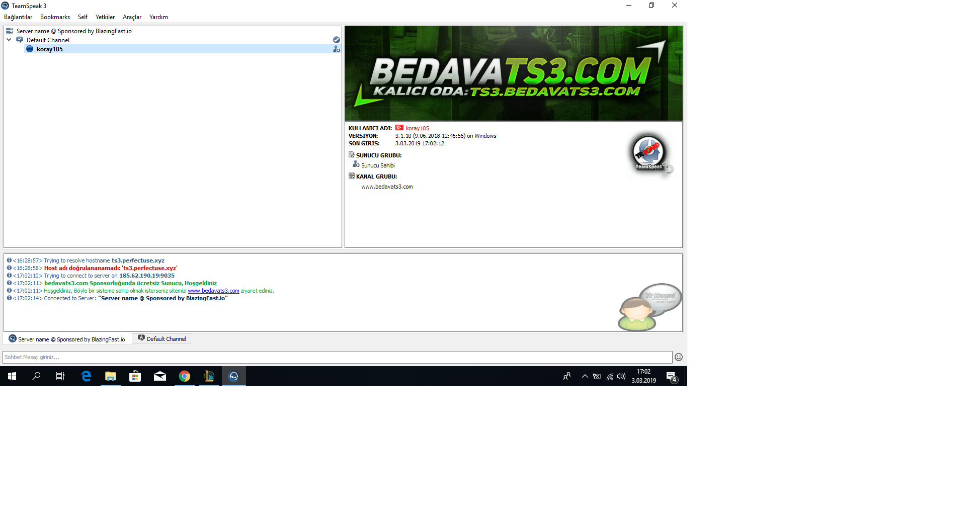Open Windows taskbar search

tap(36, 376)
